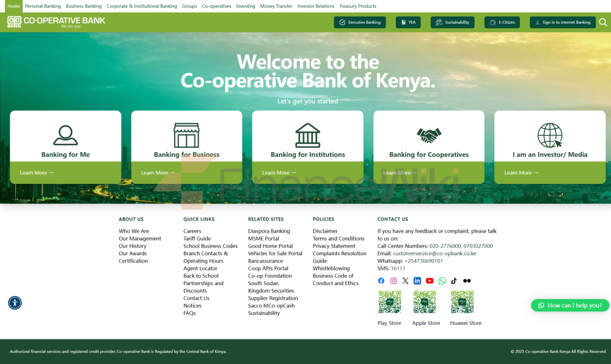Open the X (Twitter) social icon

tap(405, 281)
